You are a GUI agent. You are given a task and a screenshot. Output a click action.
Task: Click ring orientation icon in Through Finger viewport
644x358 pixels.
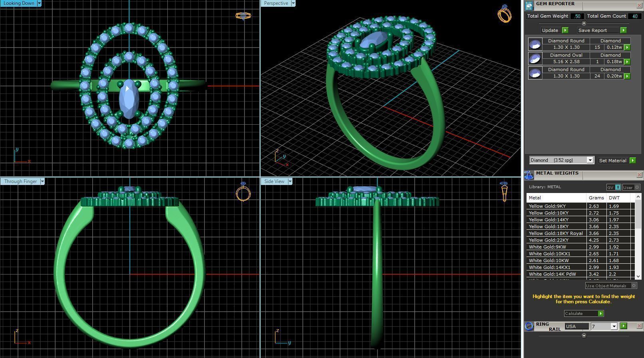[x=243, y=191]
